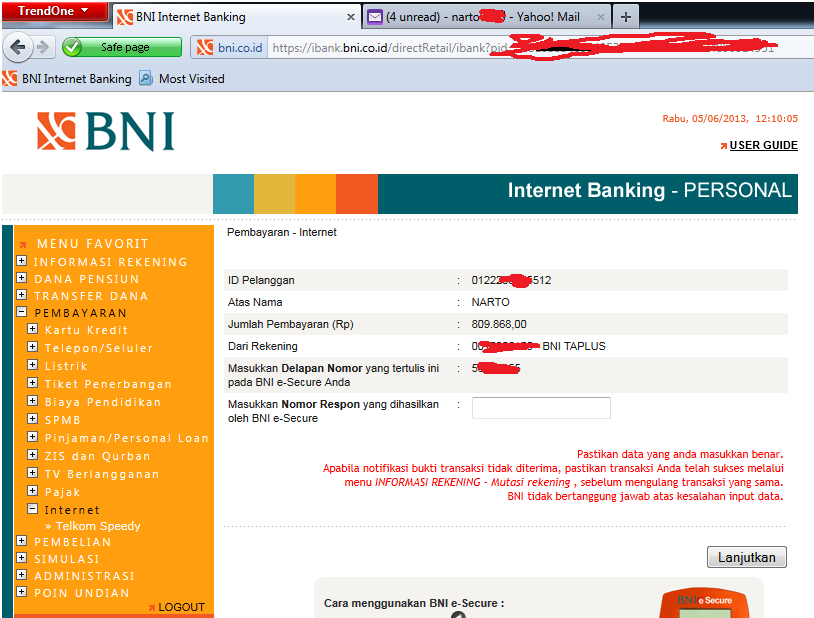Expand the TV Berlangganan plus box
The height and width of the screenshot is (618, 814).
(33, 473)
